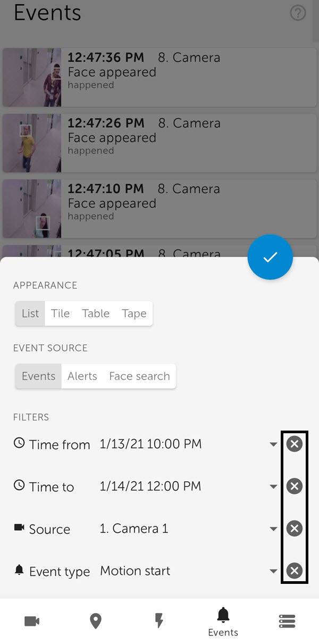
Task: Switch event source to Alerts
Action: 82,376
